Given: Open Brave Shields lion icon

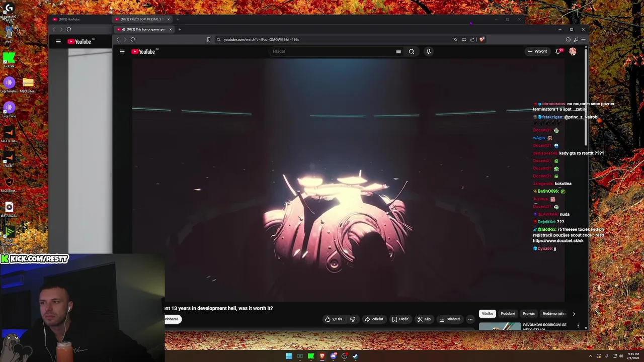Looking at the screenshot, I should 481,39.
